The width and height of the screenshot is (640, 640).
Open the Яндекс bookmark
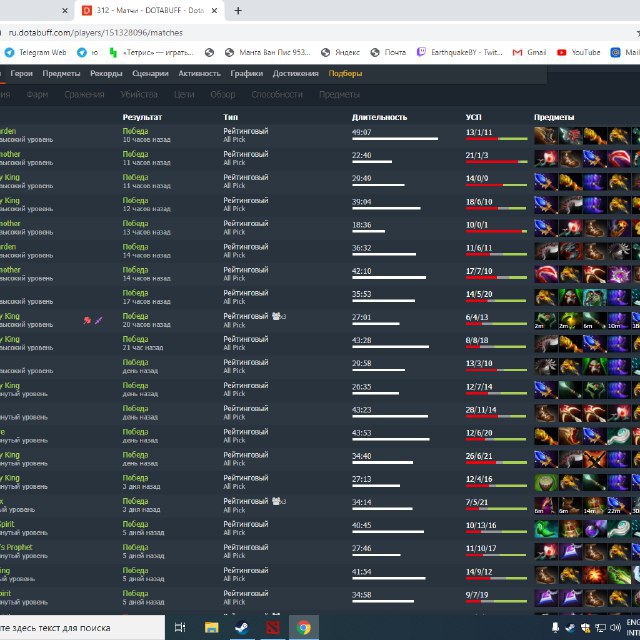click(x=340, y=52)
